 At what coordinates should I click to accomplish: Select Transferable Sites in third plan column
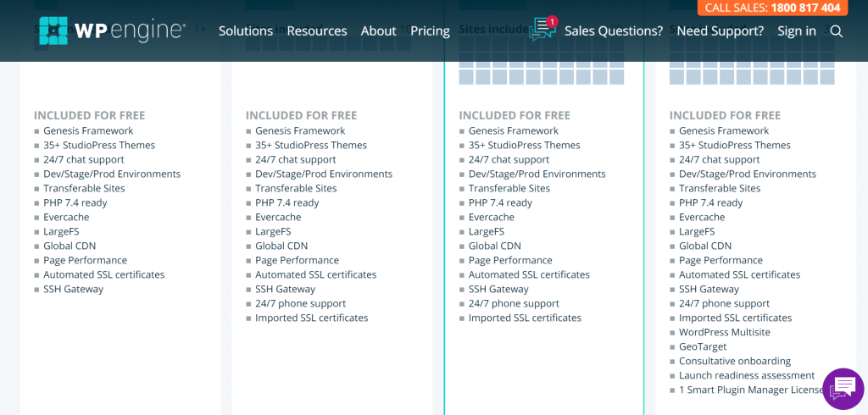[x=509, y=188]
